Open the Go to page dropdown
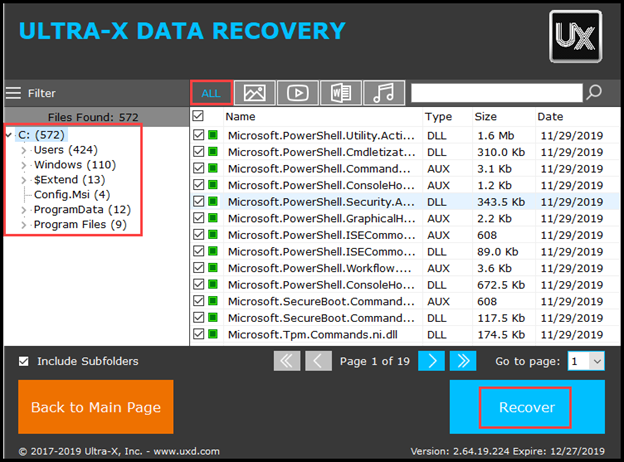Screen dimensions: 624x462 point(597,361)
